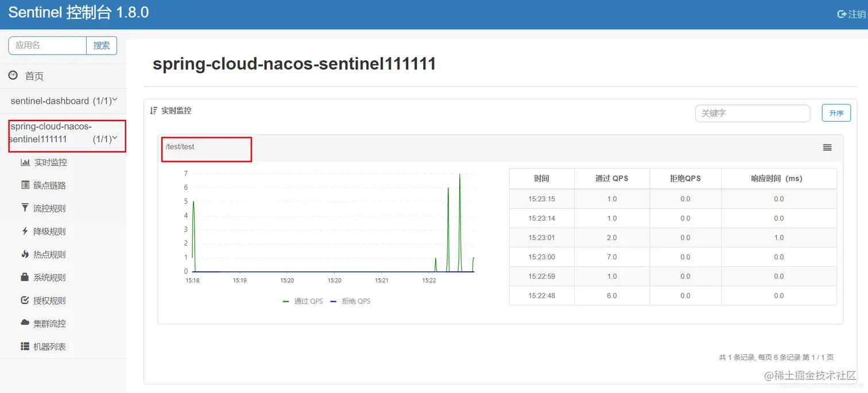The width and height of the screenshot is (868, 393).
Task: Click the 7.0 passed QPS cell
Action: click(x=612, y=257)
